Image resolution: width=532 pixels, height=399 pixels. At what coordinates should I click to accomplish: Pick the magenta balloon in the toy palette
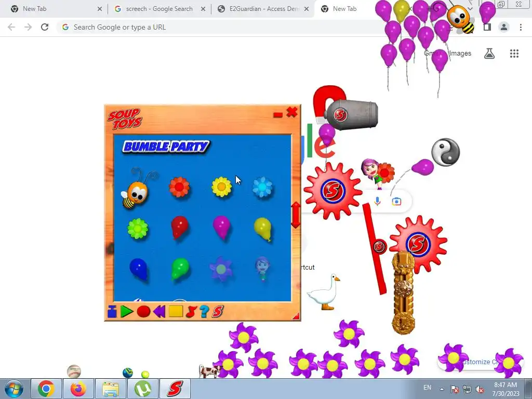click(221, 228)
